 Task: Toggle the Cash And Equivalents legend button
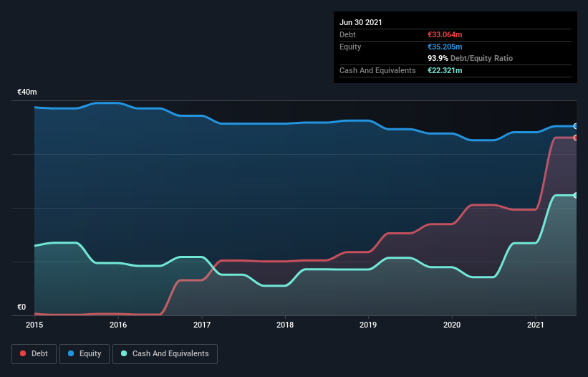[x=165, y=354]
